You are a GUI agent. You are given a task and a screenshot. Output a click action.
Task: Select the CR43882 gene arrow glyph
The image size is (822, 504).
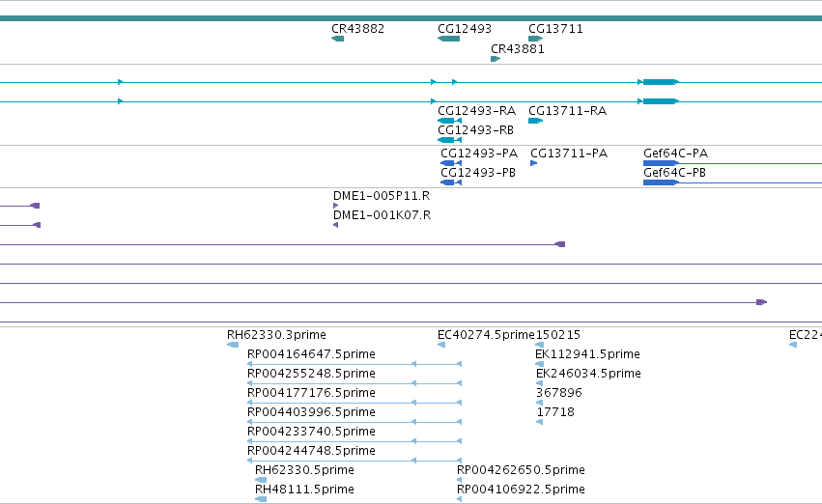338,39
